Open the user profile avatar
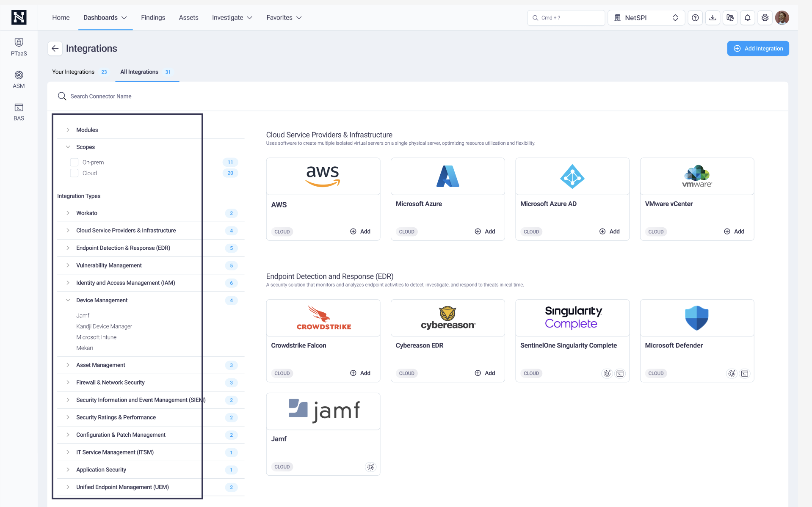 (x=782, y=18)
